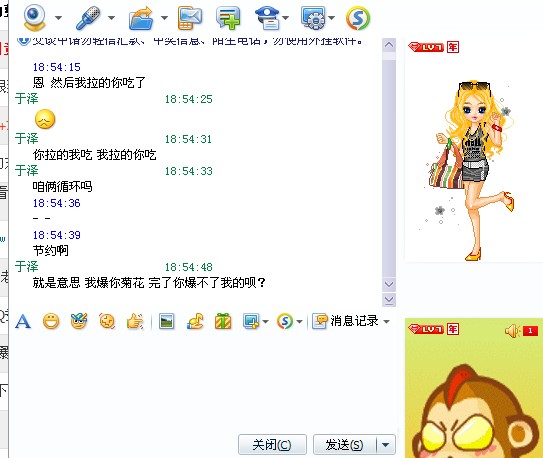The width and height of the screenshot is (543, 458).
Task: Open magic emoticon icon with brush face
Action: [x=79, y=321]
